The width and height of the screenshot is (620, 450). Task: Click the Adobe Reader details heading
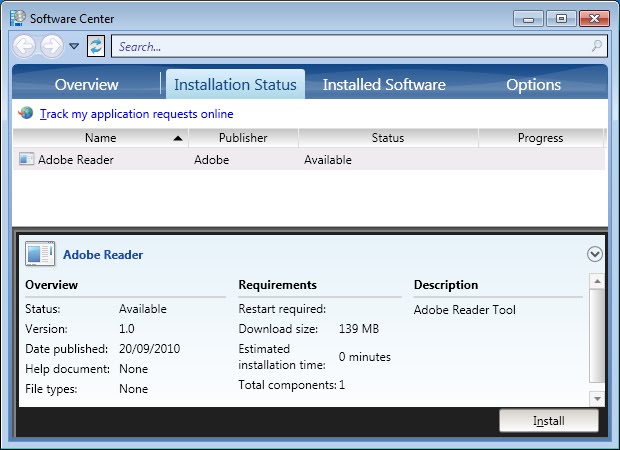pos(103,255)
